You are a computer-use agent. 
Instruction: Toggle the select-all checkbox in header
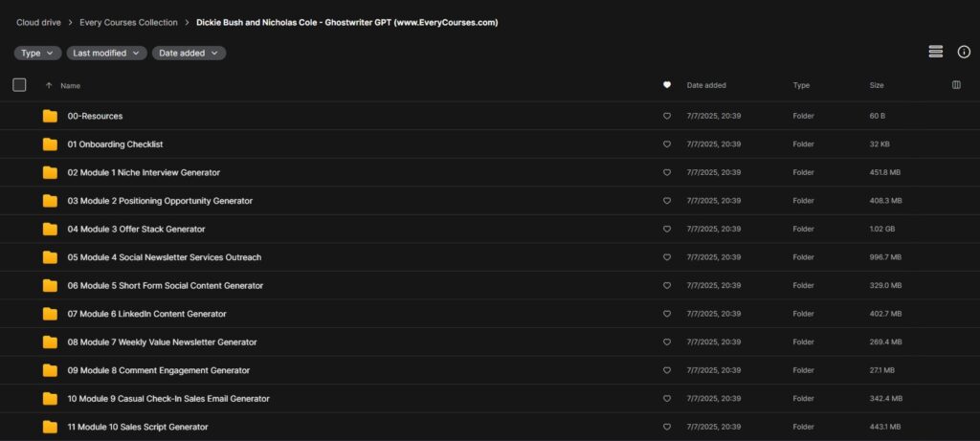coord(19,85)
